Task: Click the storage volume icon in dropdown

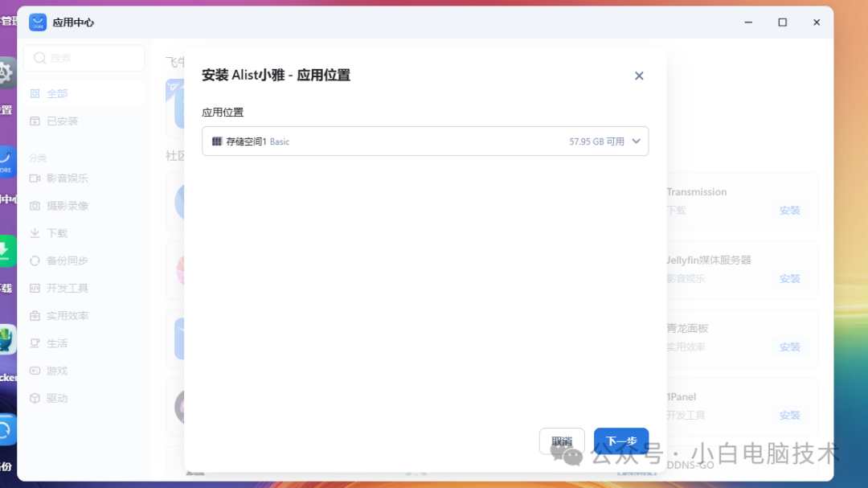Action: click(x=217, y=141)
